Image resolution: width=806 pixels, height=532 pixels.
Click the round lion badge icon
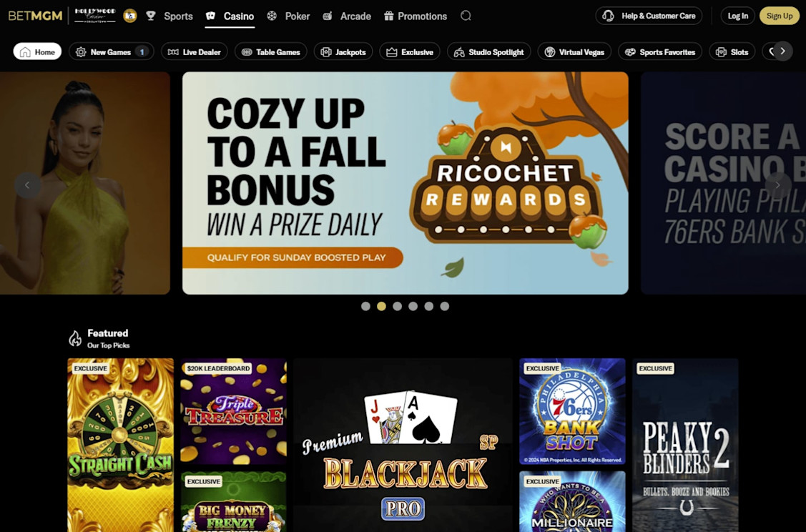[x=130, y=16]
